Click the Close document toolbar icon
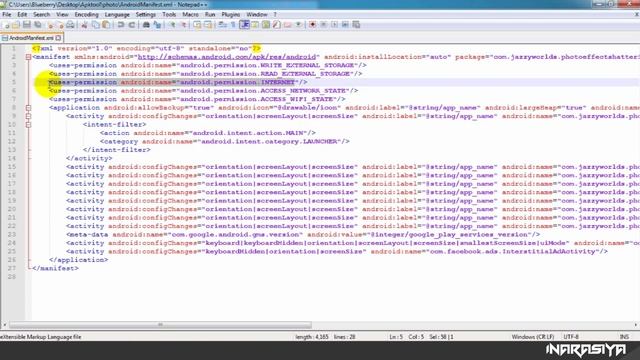The image size is (640, 360). pyautogui.click(x=50, y=25)
